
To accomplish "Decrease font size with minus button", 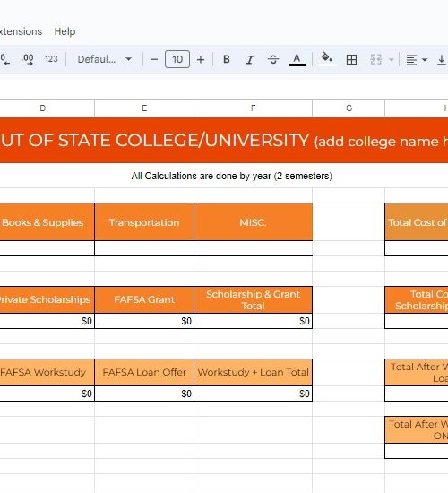I will [x=154, y=59].
